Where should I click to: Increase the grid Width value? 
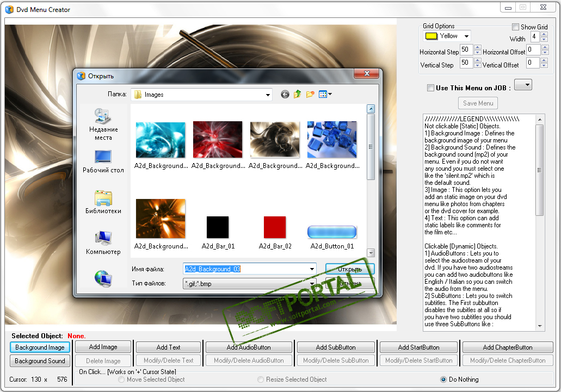pos(544,34)
